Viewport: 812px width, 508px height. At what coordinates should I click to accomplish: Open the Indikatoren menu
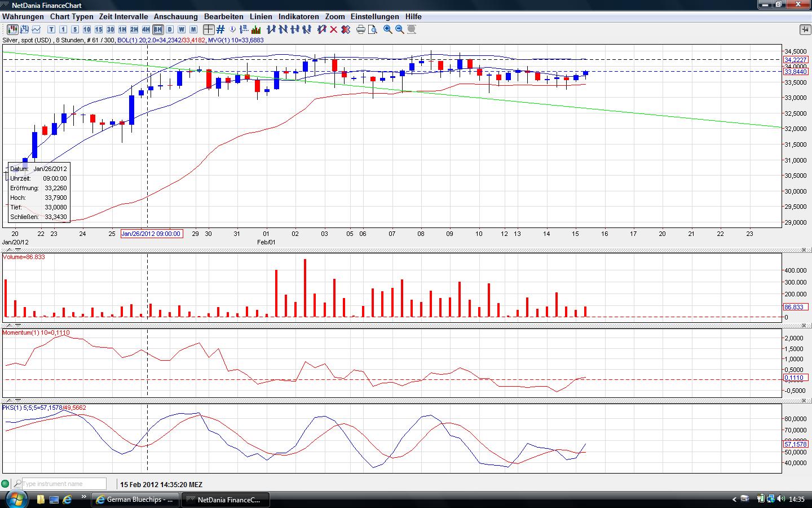click(x=298, y=16)
